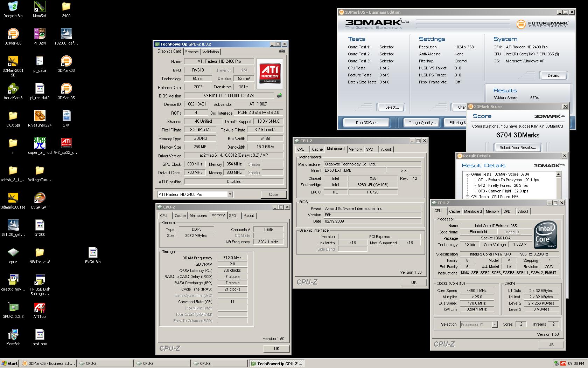This screenshot has height=368, width=588.
Task: Collapse CPU Tests tree node in Result Details
Action: [x=467, y=197]
